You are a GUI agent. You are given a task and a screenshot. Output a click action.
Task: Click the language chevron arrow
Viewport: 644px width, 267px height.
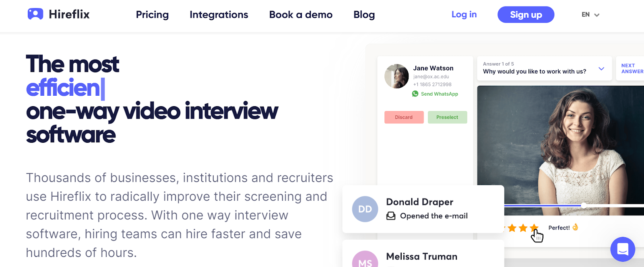(x=597, y=15)
